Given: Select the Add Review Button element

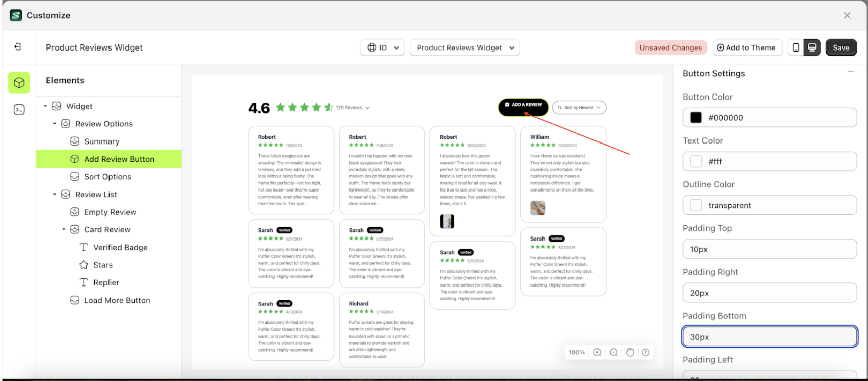Looking at the screenshot, I should (109, 159).
